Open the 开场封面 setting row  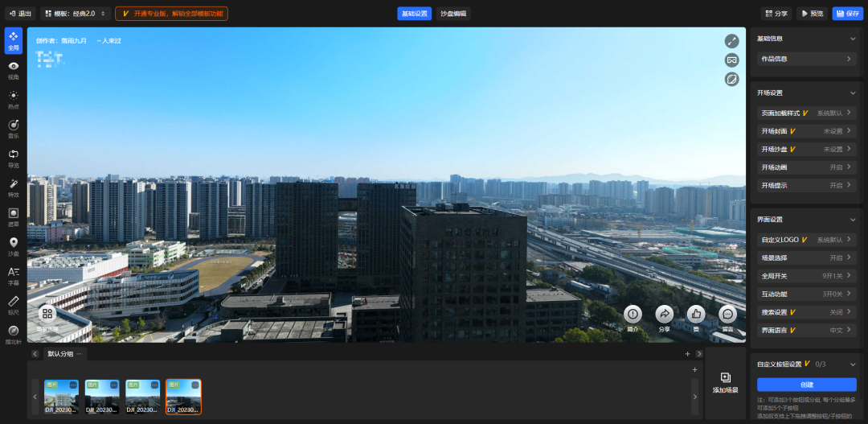[807, 131]
